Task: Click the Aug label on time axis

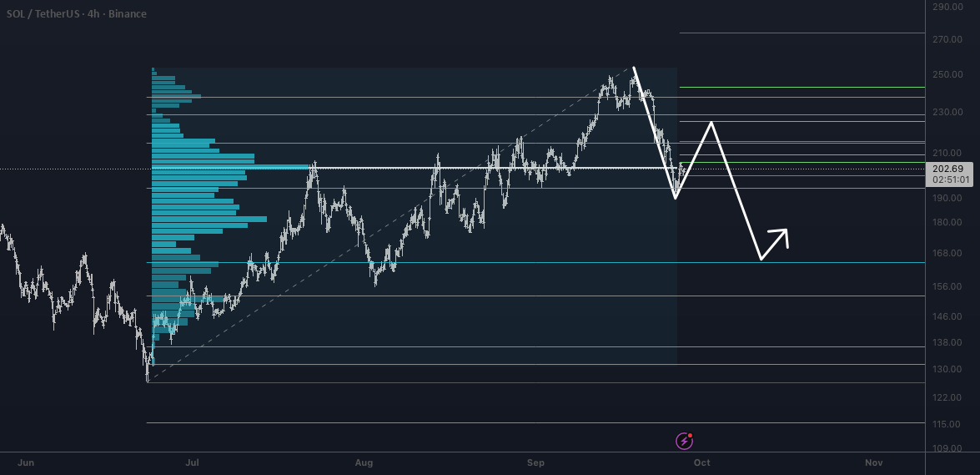Action: pyautogui.click(x=364, y=462)
